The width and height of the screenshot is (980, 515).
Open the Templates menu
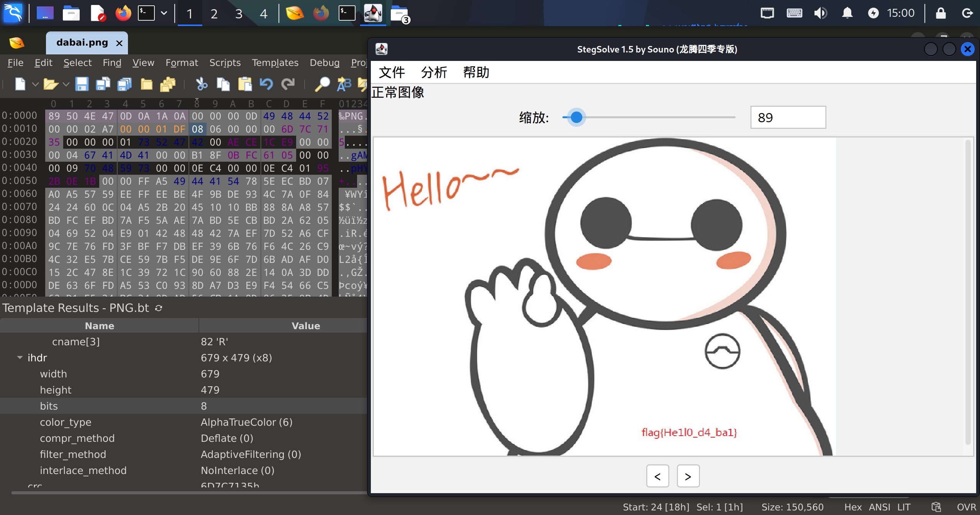275,62
